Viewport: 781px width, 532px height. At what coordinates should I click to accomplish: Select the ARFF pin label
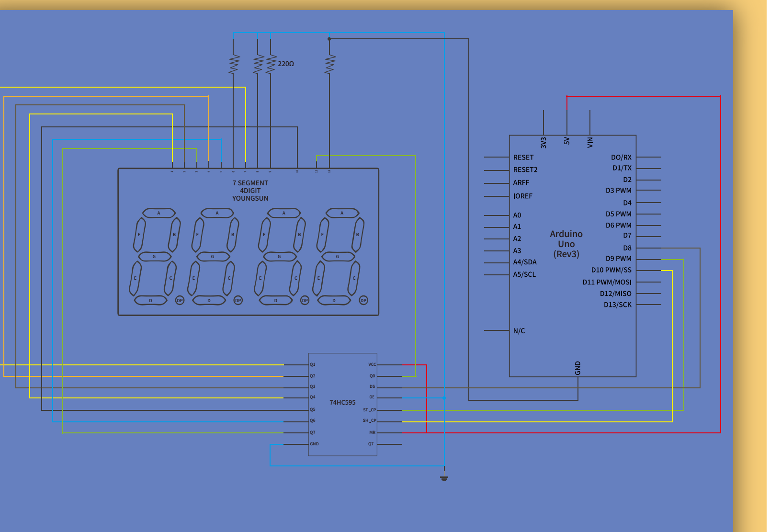click(521, 183)
